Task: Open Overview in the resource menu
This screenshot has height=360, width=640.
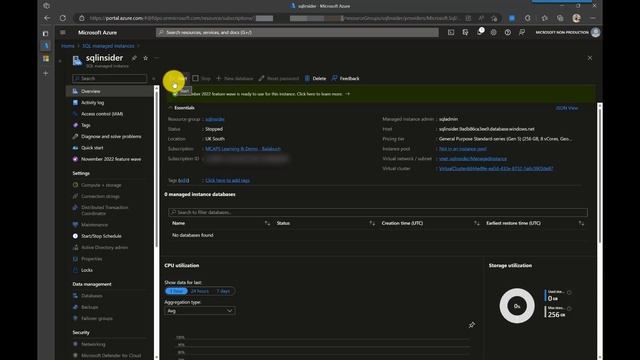Action: tap(109, 91)
